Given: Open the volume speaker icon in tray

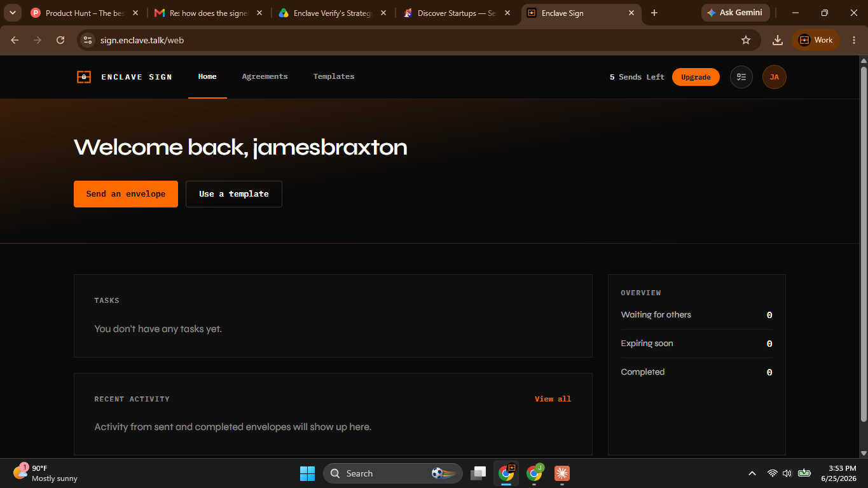Looking at the screenshot, I should point(787,473).
